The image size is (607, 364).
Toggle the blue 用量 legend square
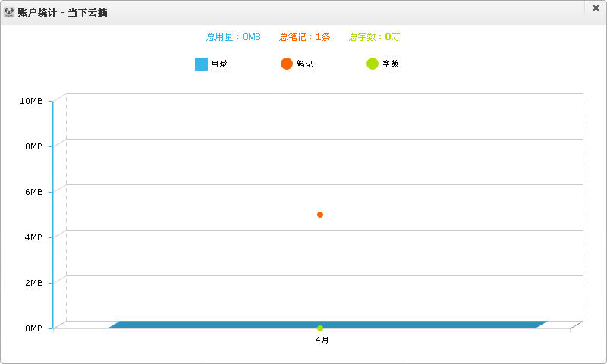tap(201, 64)
